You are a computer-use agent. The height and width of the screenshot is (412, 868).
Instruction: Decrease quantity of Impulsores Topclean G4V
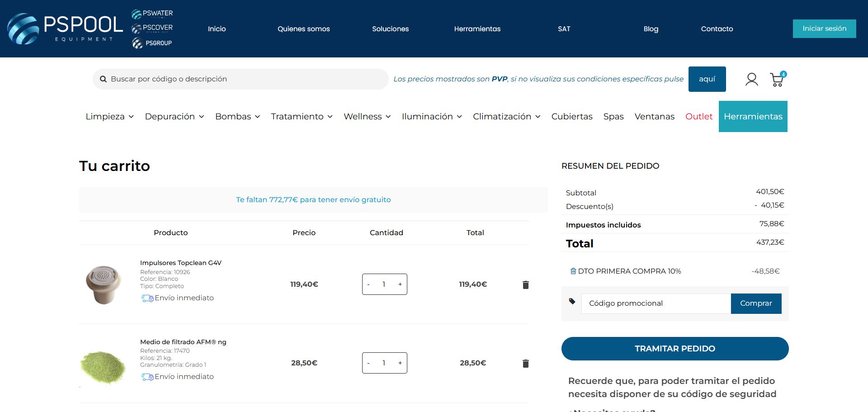pos(368,284)
